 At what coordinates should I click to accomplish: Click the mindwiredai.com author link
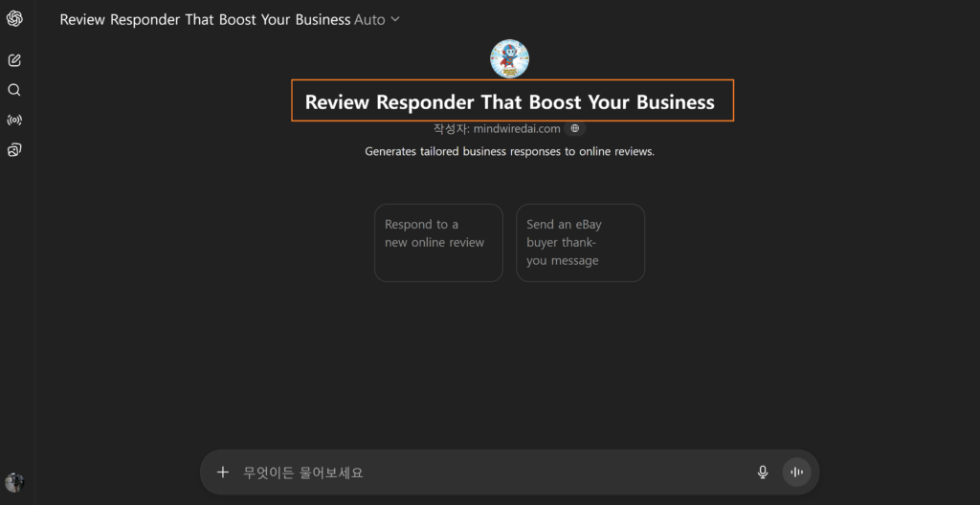(517, 129)
